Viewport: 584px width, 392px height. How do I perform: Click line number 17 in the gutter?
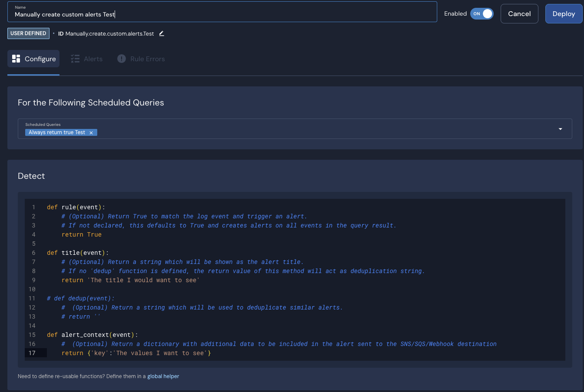click(x=32, y=353)
